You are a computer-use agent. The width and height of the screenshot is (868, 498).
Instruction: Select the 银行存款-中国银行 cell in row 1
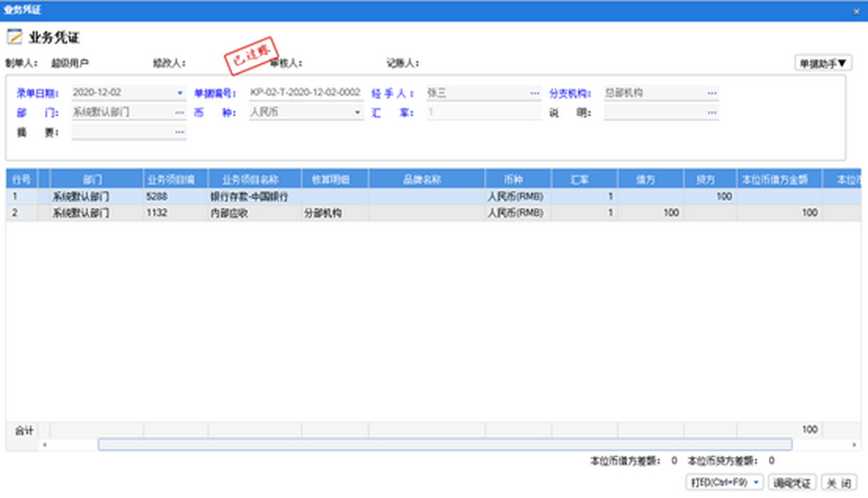(255, 197)
